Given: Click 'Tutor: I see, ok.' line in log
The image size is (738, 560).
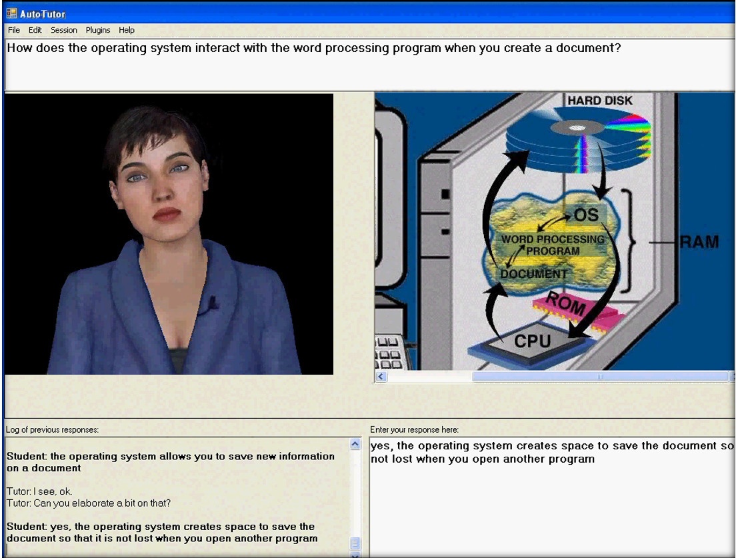Looking at the screenshot, I should click(39, 491).
